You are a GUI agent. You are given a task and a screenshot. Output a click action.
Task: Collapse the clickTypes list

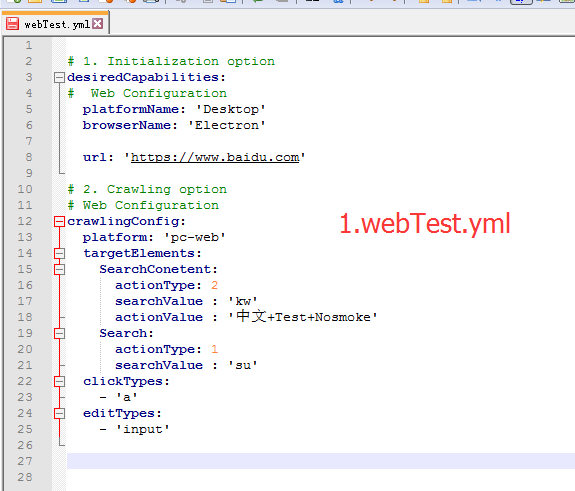click(59, 381)
